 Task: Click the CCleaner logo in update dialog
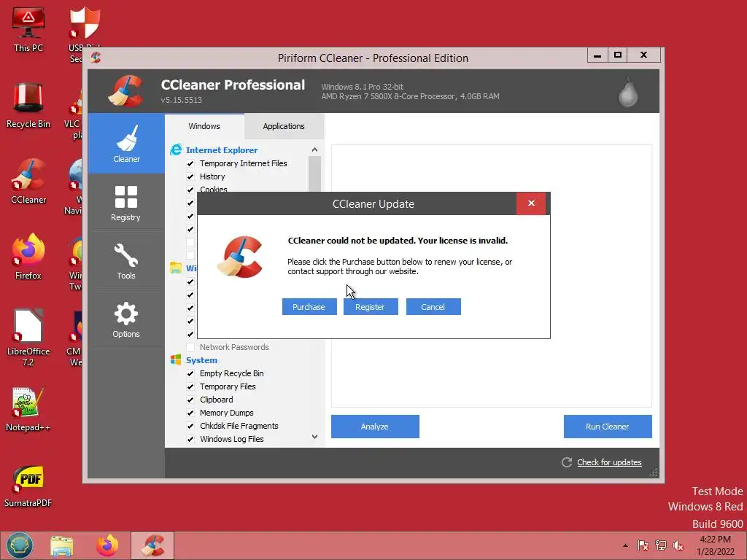(240, 257)
